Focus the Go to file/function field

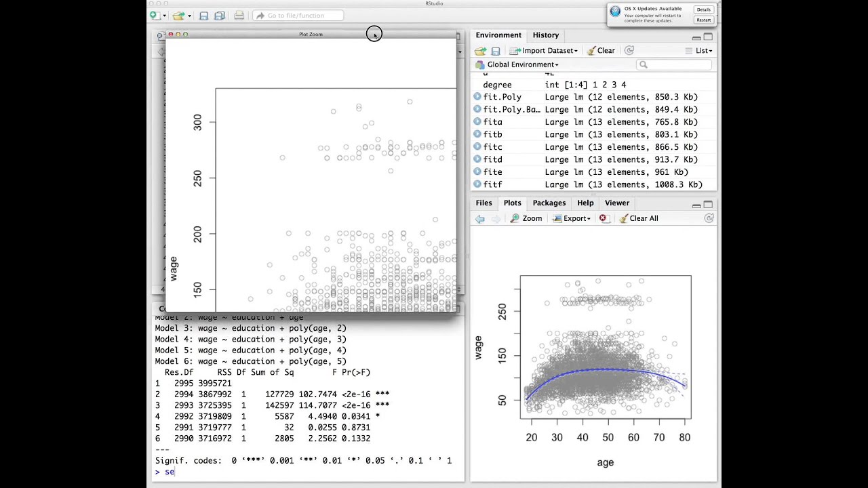[x=298, y=16]
